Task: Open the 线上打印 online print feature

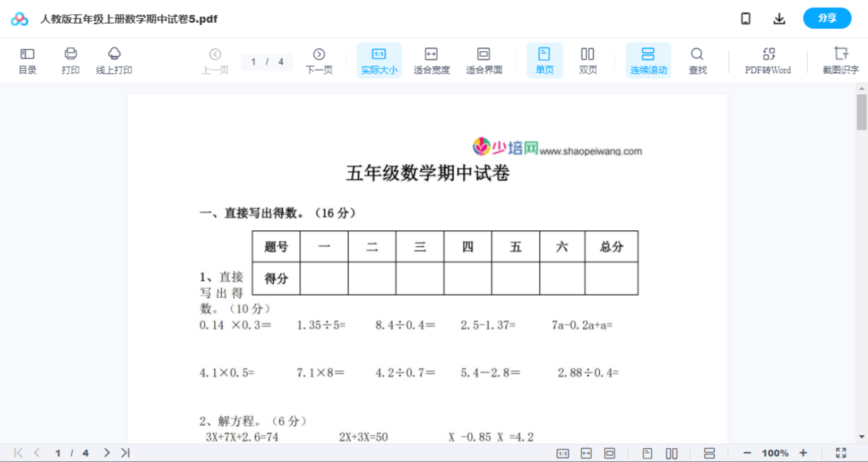Action: pos(114,60)
